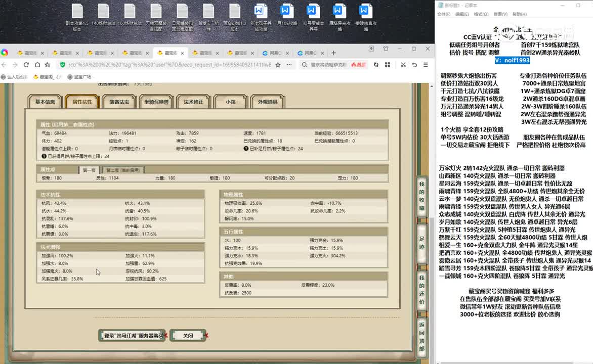This screenshot has width=593, height=364.
Task: Open the four-square extensions grid icon
Action: [387, 65]
